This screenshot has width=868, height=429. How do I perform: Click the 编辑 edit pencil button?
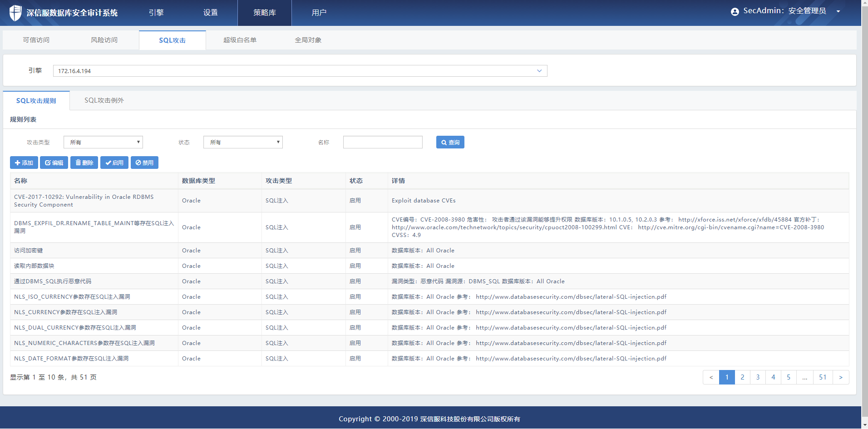point(54,163)
